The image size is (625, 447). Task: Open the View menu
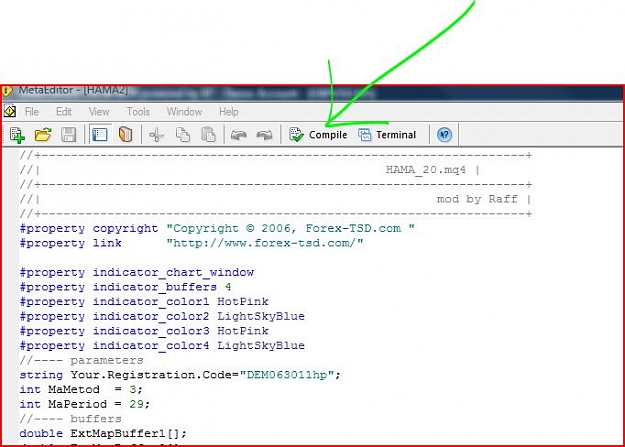point(99,112)
